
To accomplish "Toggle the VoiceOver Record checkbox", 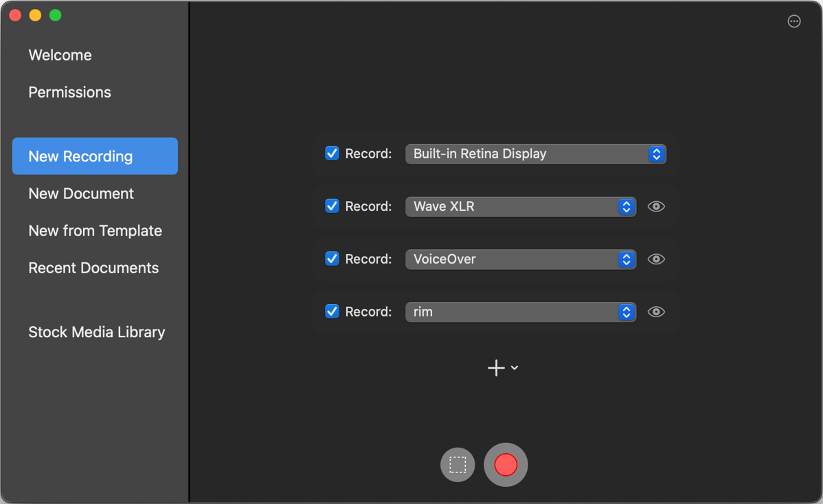I will (x=332, y=259).
